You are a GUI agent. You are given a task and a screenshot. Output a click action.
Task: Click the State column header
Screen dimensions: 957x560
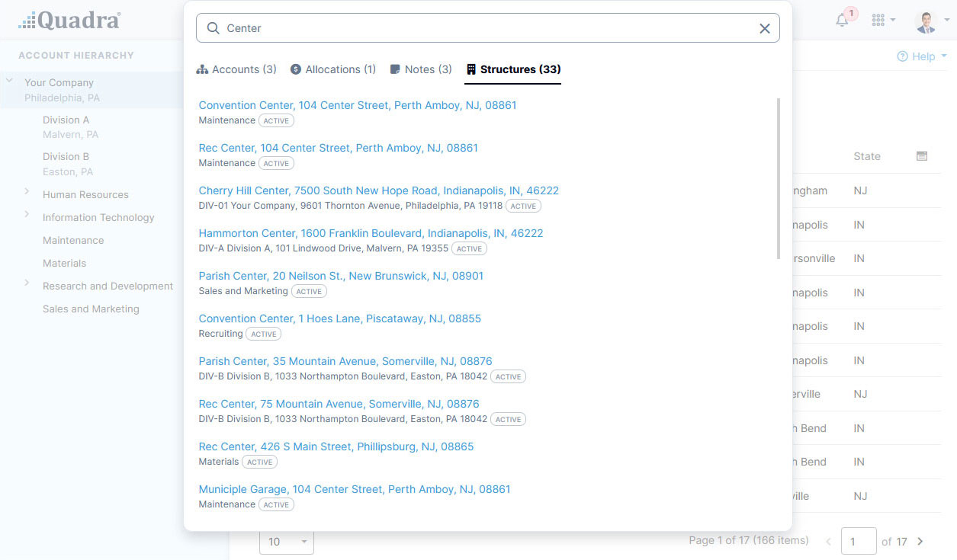point(867,156)
